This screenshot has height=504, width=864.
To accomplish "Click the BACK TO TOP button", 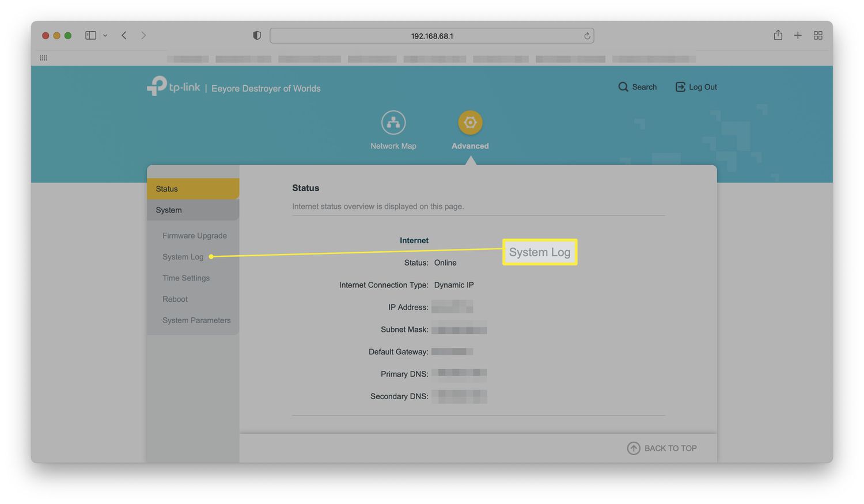I will point(662,448).
